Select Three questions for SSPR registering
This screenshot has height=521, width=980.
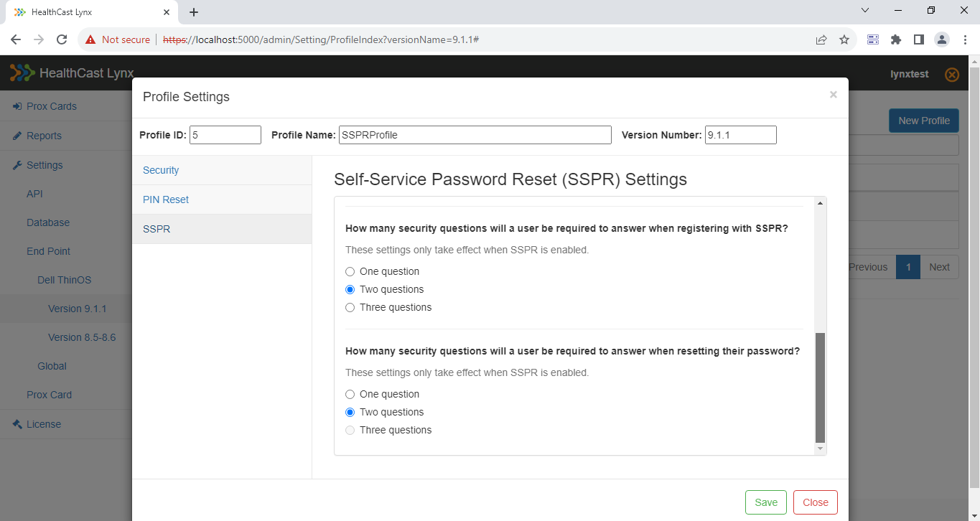pyautogui.click(x=350, y=308)
